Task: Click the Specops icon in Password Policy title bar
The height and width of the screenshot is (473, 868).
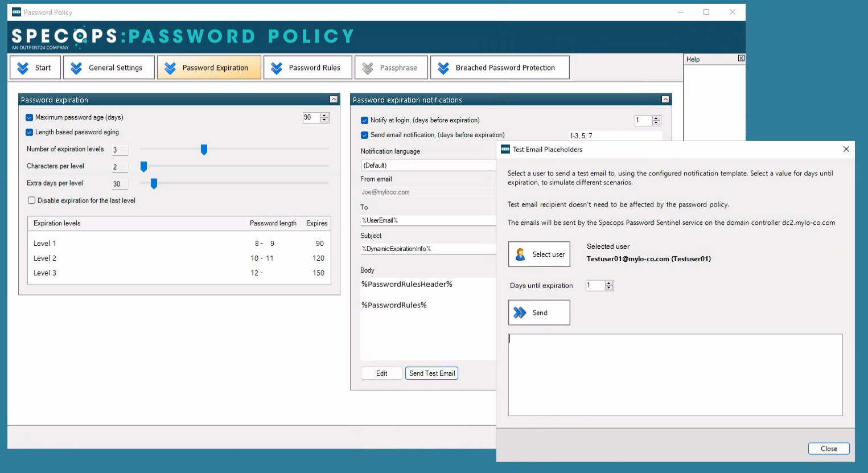Action: click(x=17, y=12)
